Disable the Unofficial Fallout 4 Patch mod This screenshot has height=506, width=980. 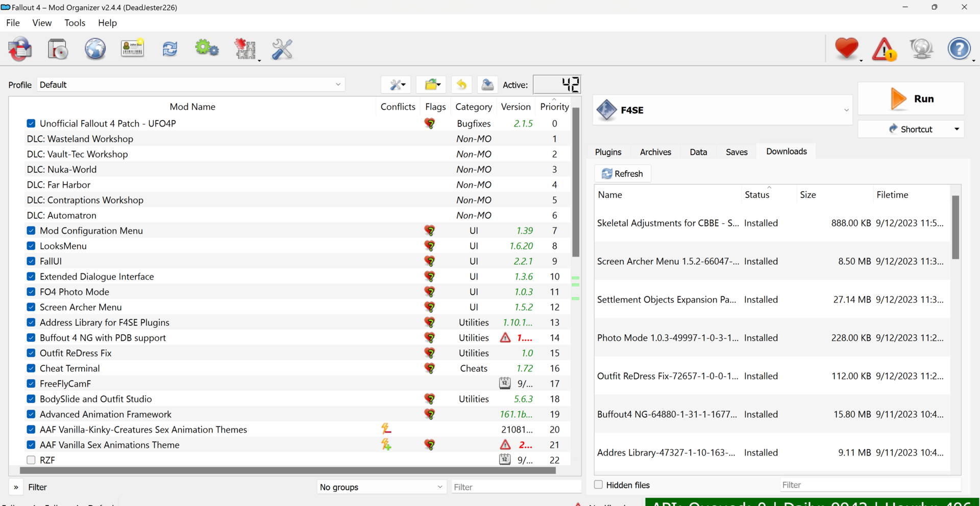pyautogui.click(x=31, y=123)
